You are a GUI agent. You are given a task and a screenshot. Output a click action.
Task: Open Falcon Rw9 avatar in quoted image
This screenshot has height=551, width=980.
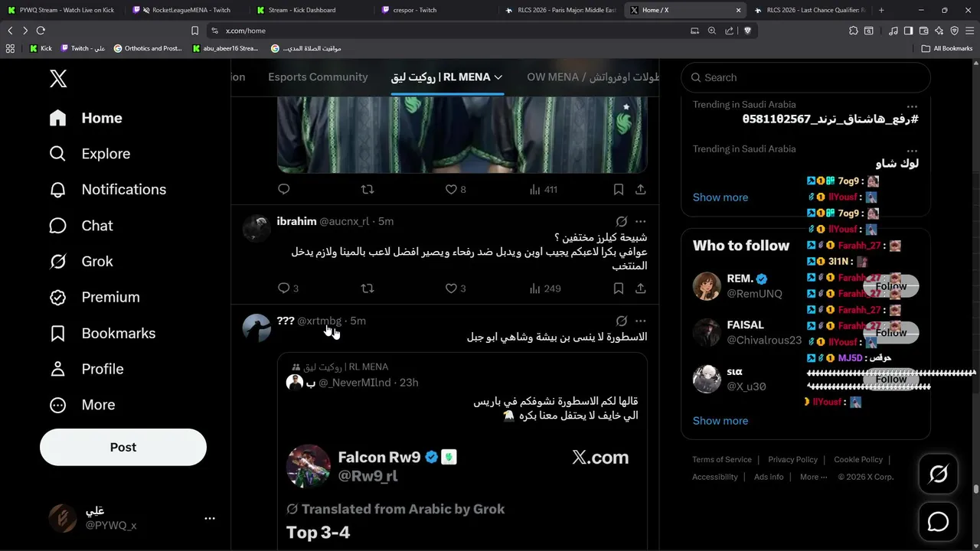click(x=308, y=466)
